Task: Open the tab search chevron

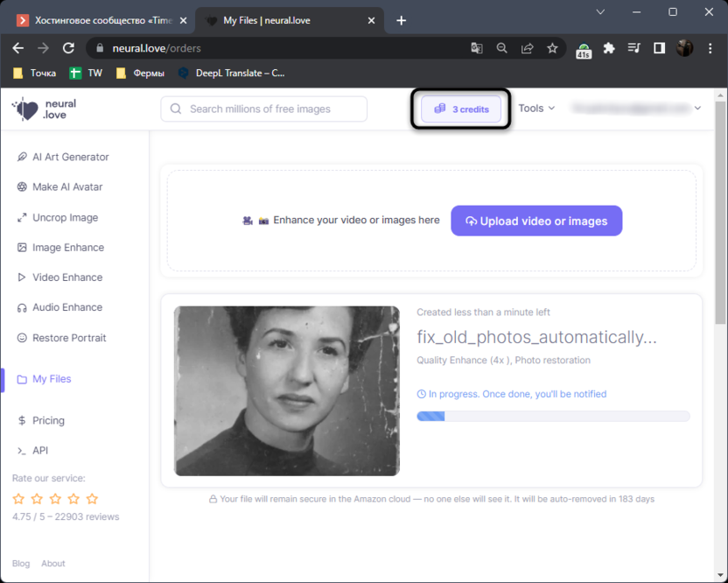Action: [x=600, y=12]
